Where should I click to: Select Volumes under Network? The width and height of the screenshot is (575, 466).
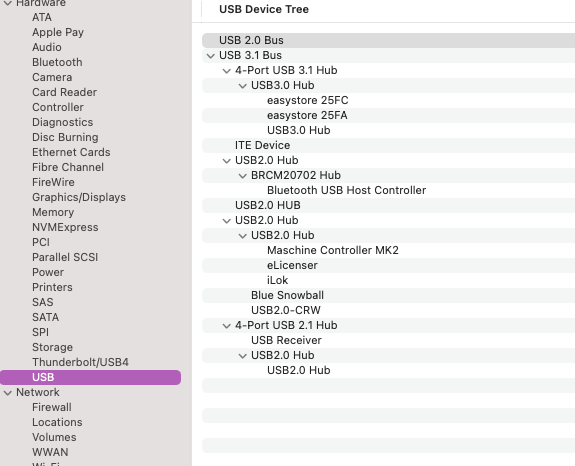point(54,438)
